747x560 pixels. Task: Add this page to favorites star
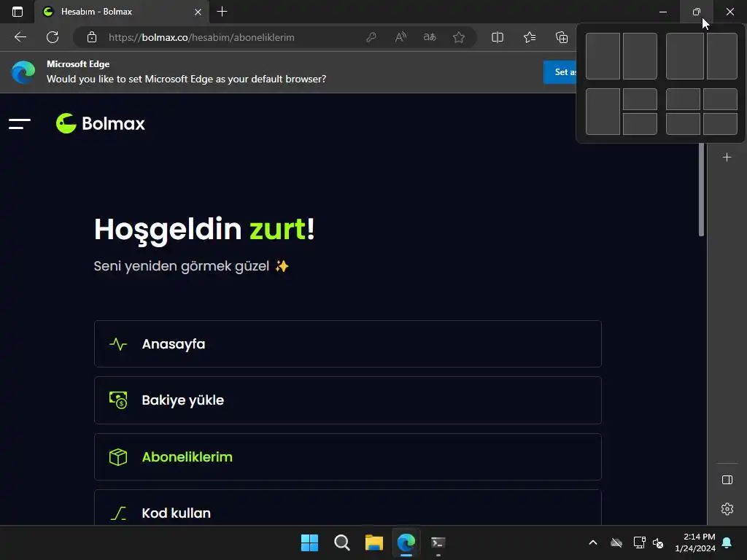459,37
